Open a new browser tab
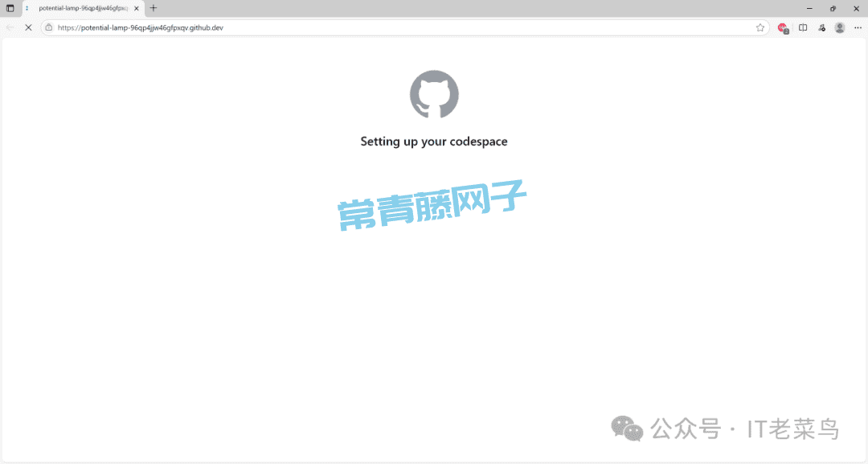Image resolution: width=868 pixels, height=464 pixels. [x=154, y=8]
